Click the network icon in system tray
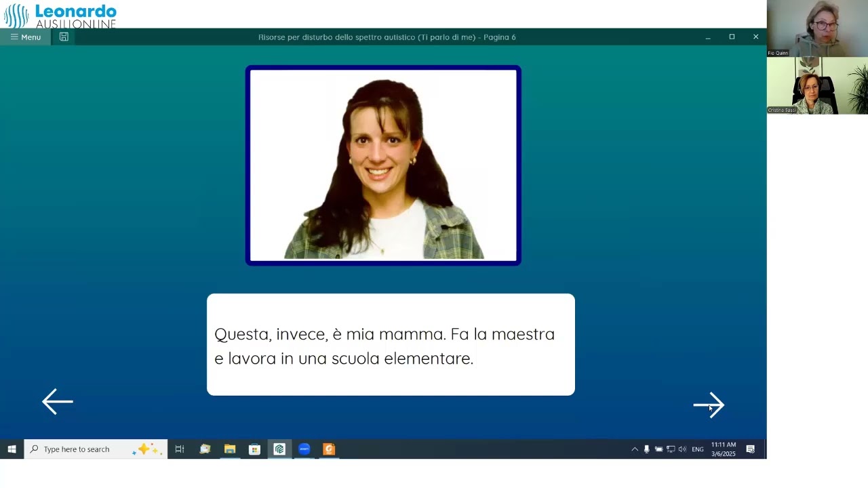Screen dimensions: 868x488 tap(671, 449)
